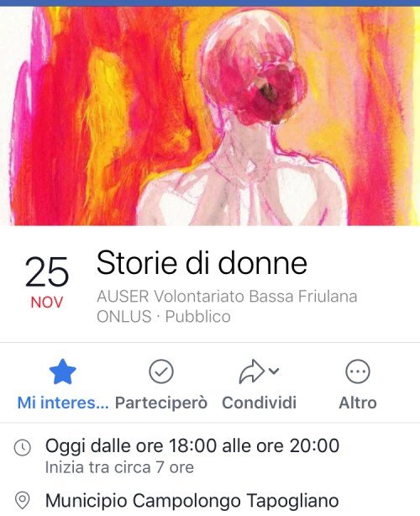Open AUSER Volontariato Bassa Friulana ONLUS page
The width and height of the screenshot is (420, 516).
tap(227, 307)
